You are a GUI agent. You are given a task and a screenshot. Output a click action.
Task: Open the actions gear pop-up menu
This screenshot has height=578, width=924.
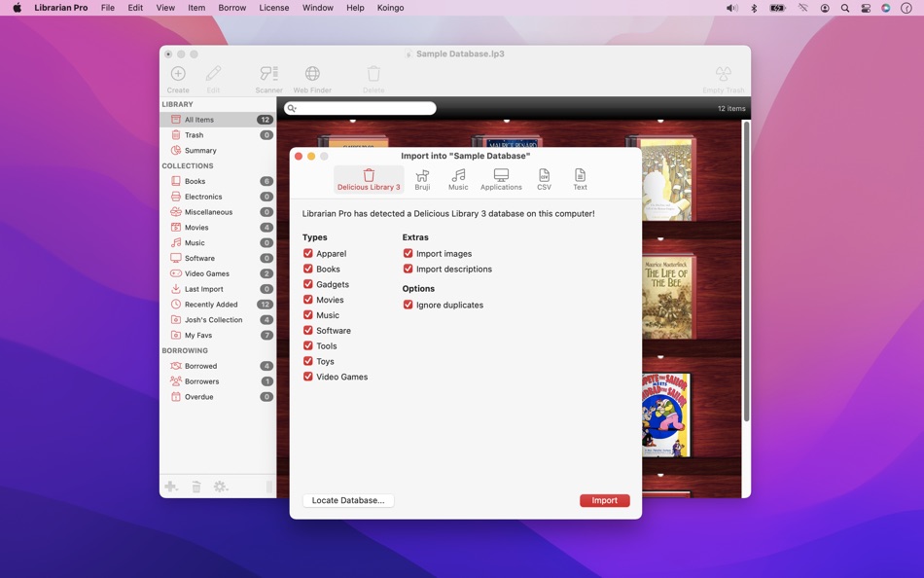221,486
